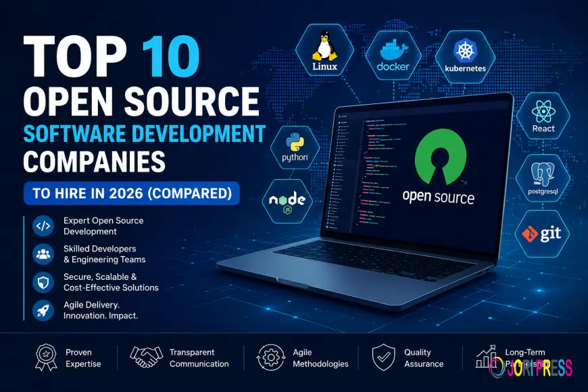The height and width of the screenshot is (392, 588).
Task: Click the award ribbon icon for Proven Expertise
Action: click(46, 358)
